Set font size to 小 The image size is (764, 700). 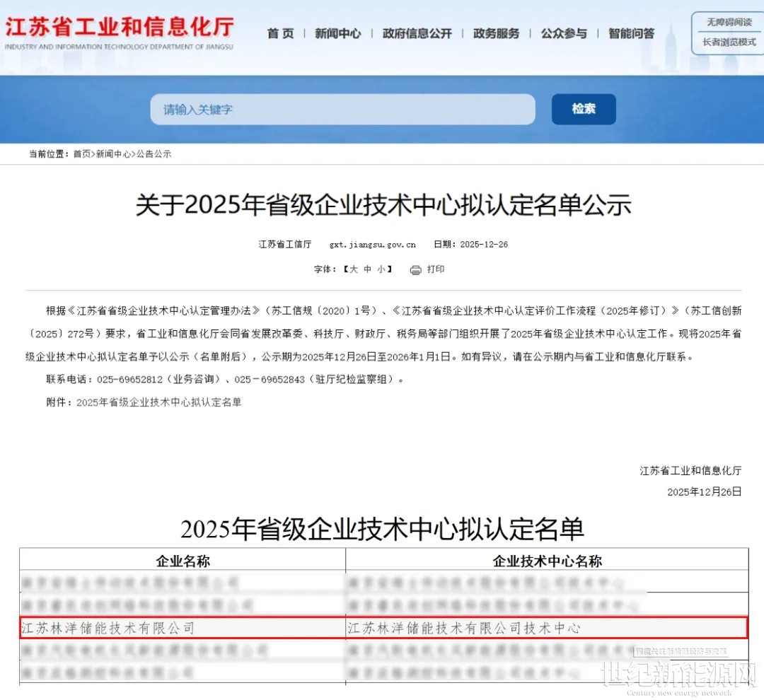(x=381, y=269)
